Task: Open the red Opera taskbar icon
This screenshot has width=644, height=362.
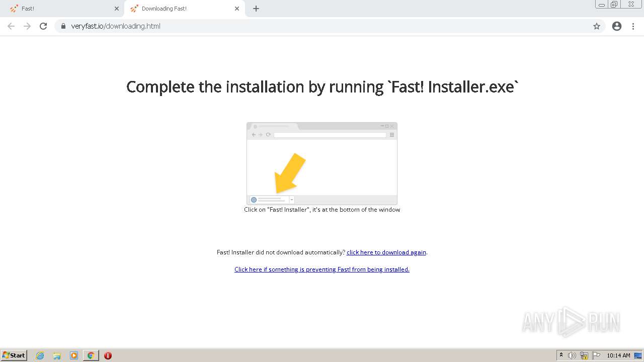Action: tap(108, 355)
